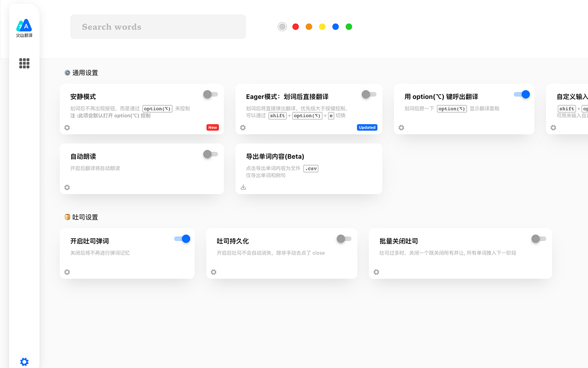Click the gear icon on 安静模式 card
The width and height of the screenshot is (588, 368).
click(67, 127)
